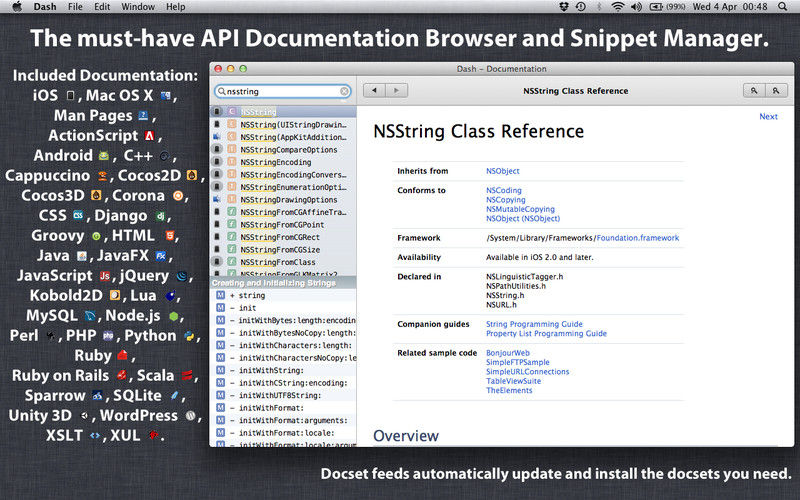800x500 pixels.
Task: Click the Wi-Fi status icon
Action: [x=617, y=7]
